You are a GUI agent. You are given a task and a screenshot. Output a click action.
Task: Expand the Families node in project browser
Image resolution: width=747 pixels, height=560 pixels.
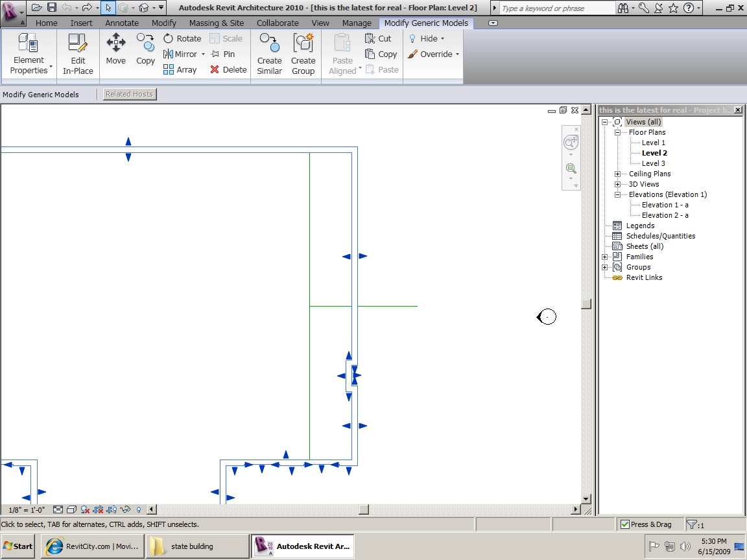pos(604,257)
